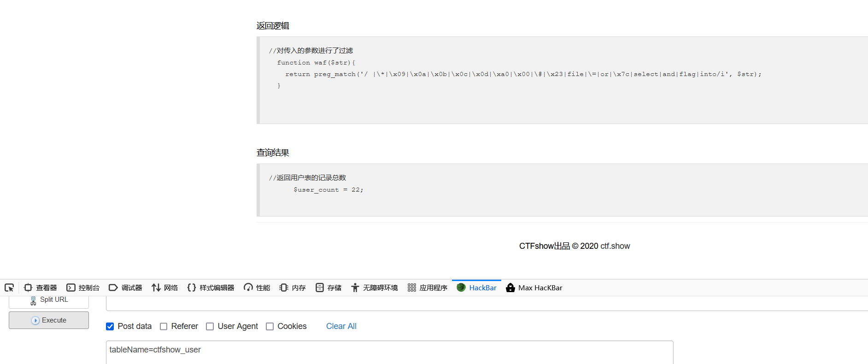Open the 内存 memory tab
868x364 pixels.
tap(293, 288)
